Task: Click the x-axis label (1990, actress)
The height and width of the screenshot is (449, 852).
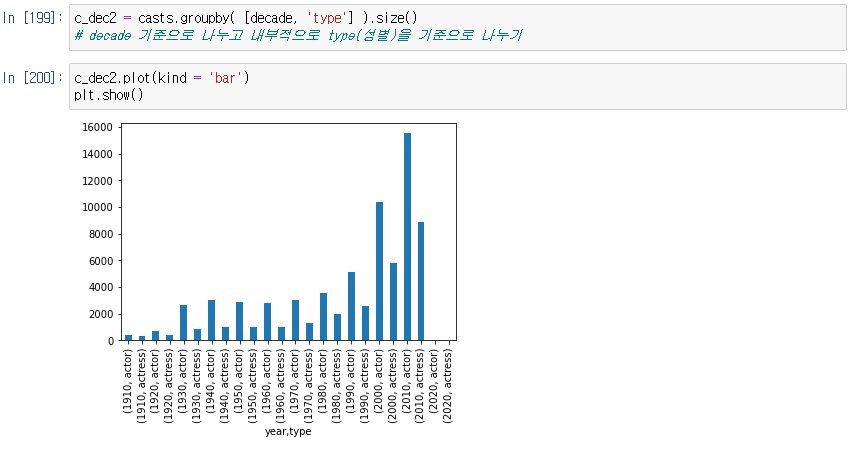Action: 366,386
